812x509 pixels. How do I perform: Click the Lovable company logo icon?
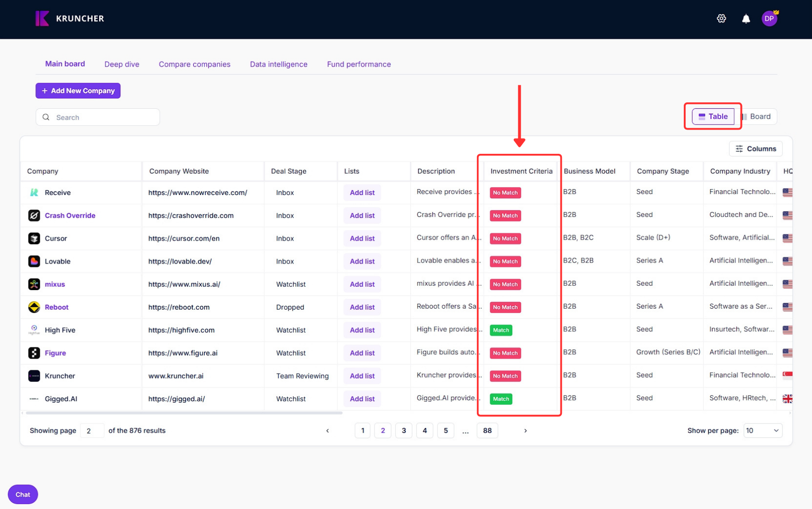(x=34, y=261)
